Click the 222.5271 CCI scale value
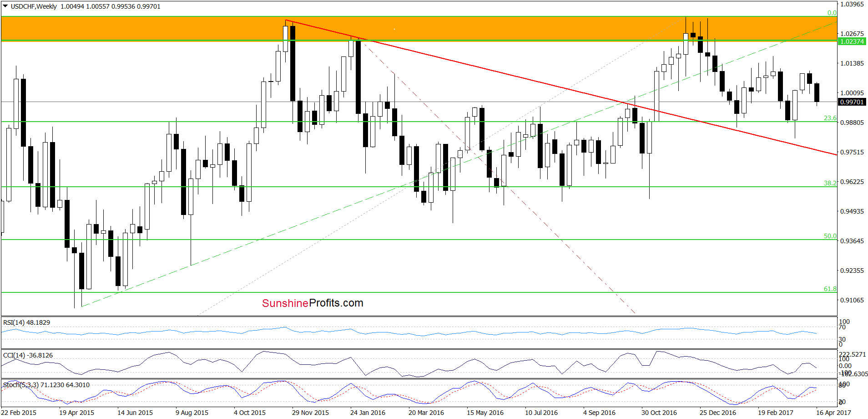Viewport: 868px width, 419px height. click(853, 354)
